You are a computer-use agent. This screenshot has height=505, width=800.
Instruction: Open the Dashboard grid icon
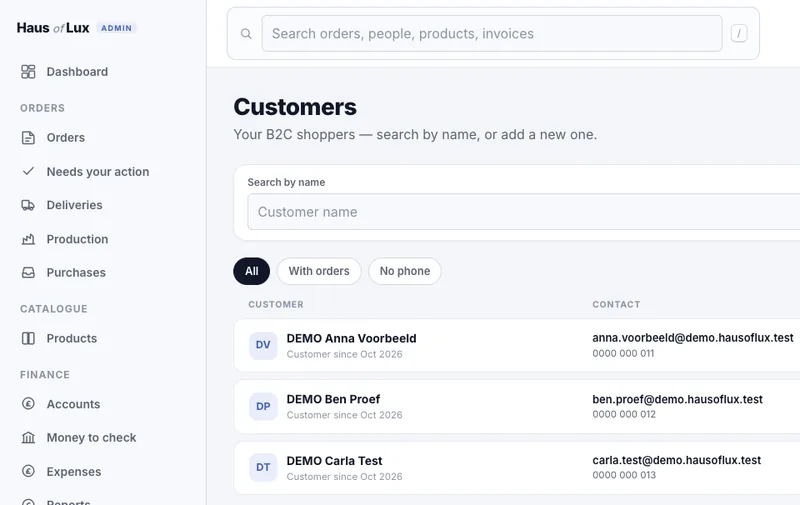click(x=28, y=72)
